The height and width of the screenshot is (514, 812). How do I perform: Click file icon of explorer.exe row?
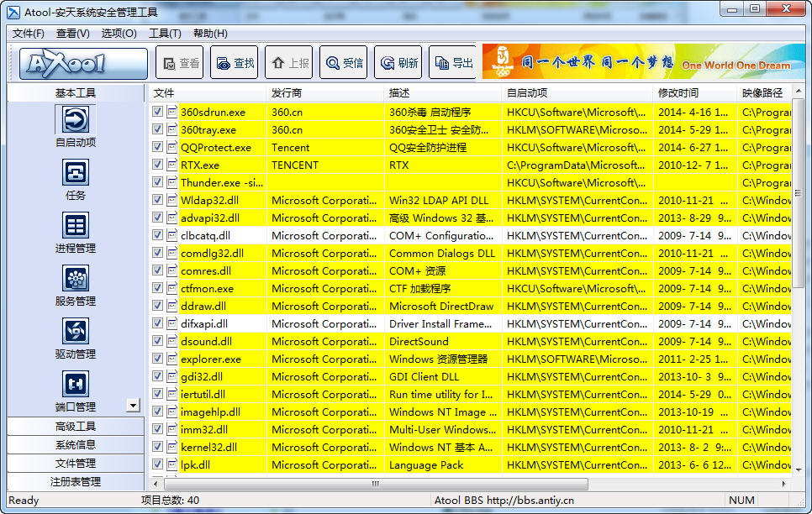(x=172, y=359)
